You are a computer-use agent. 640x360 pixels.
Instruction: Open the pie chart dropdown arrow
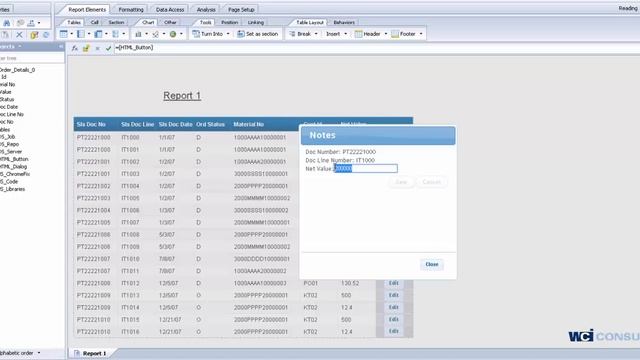(x=181, y=34)
